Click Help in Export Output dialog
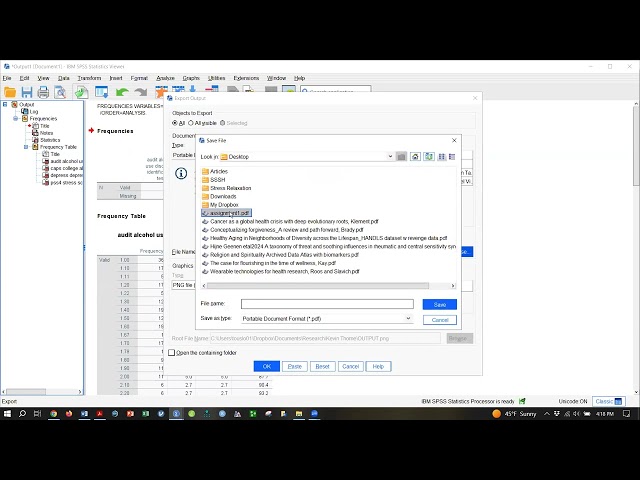Image resolution: width=640 pixels, height=480 pixels. [378, 367]
